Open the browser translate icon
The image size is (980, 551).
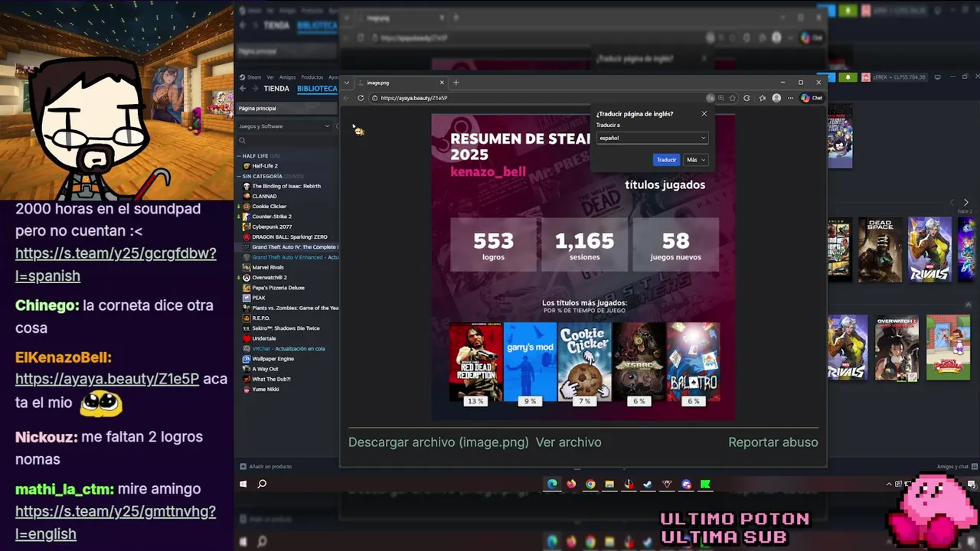tap(710, 98)
